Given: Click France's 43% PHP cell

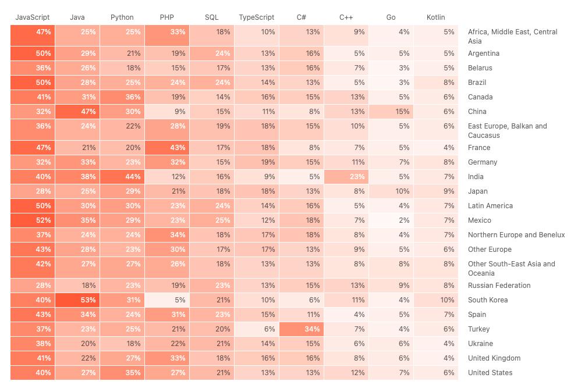Looking at the screenshot, I should (167, 148).
